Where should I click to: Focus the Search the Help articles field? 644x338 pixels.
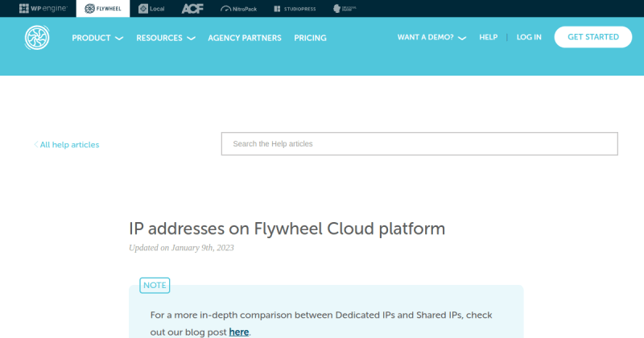tap(419, 144)
